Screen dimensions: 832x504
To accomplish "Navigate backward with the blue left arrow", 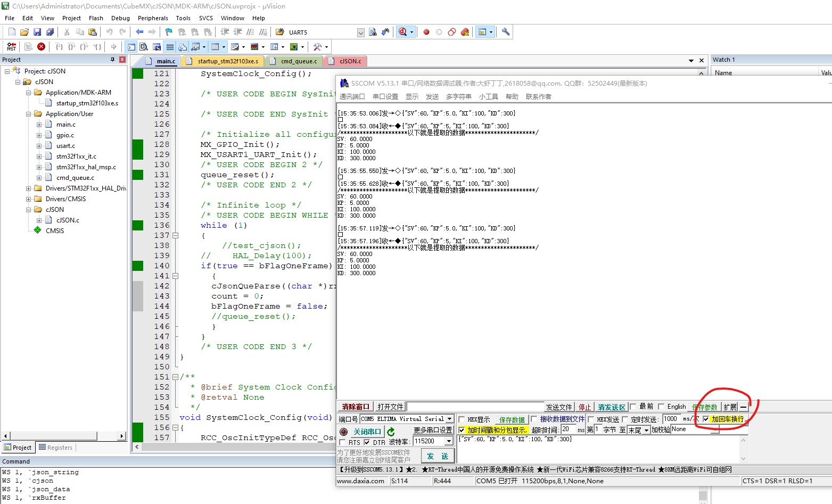I will pos(139,32).
